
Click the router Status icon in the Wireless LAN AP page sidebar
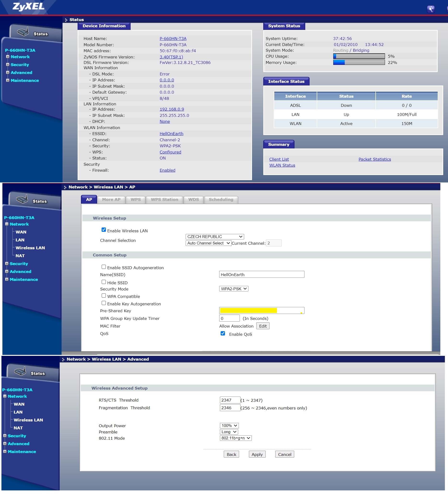[x=22, y=199]
